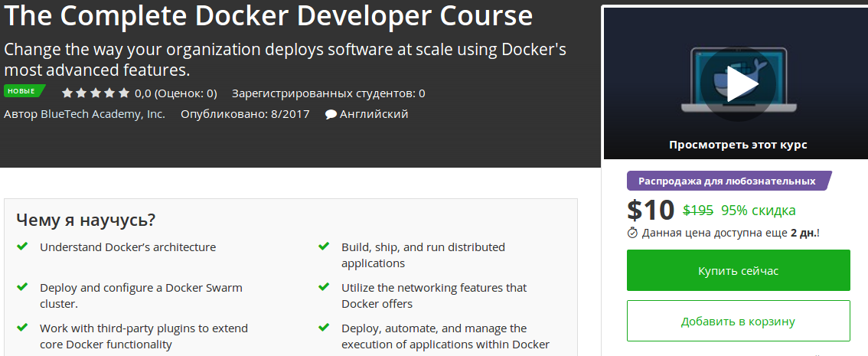The height and width of the screenshot is (356, 868).
Task: Click 'Зарегистрированных студентов: 0' text
Action: 328,93
